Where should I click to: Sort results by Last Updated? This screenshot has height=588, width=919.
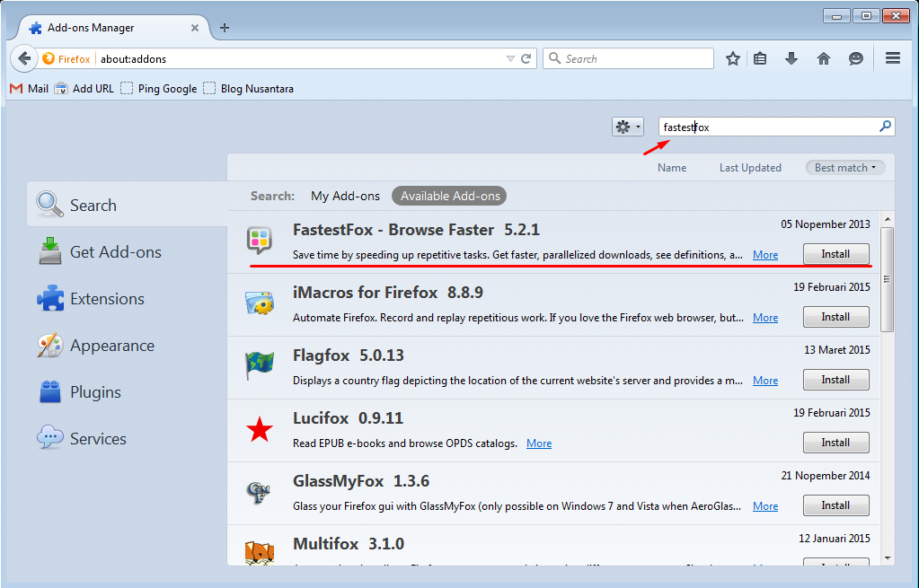[750, 168]
